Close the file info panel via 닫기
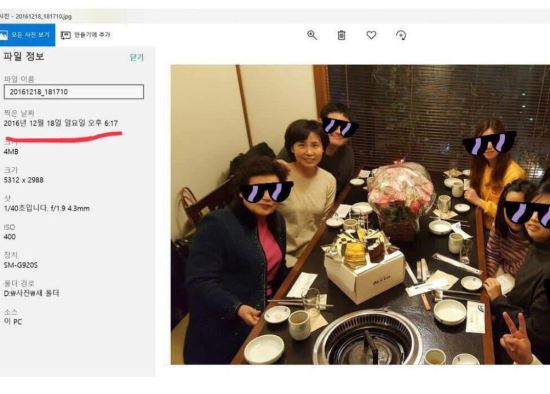The height and width of the screenshot is (394, 550). pyautogui.click(x=136, y=57)
